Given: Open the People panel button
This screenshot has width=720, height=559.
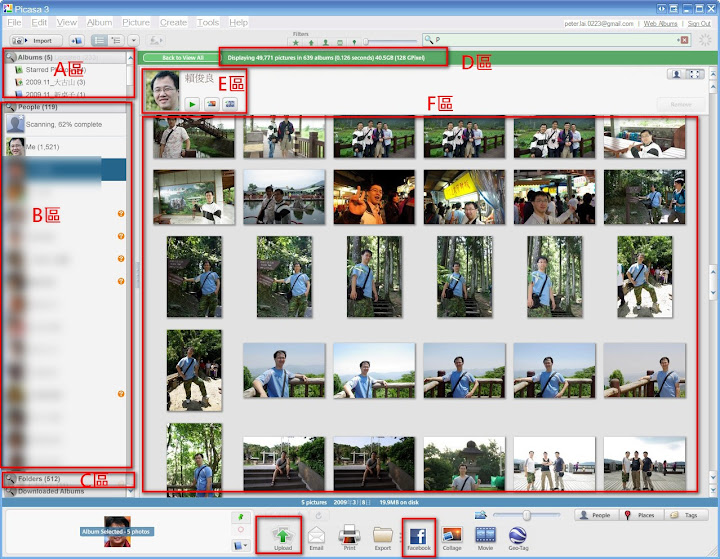Looking at the screenshot, I should coord(596,515).
